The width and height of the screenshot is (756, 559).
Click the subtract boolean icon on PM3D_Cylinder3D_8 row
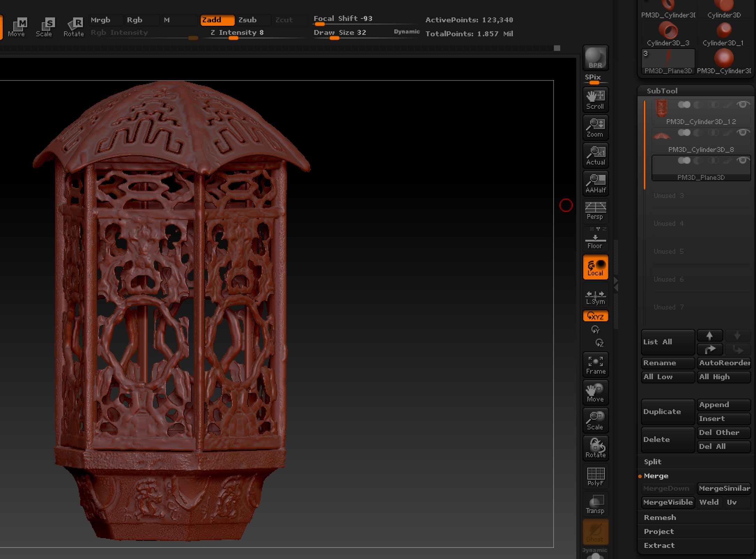point(699,132)
